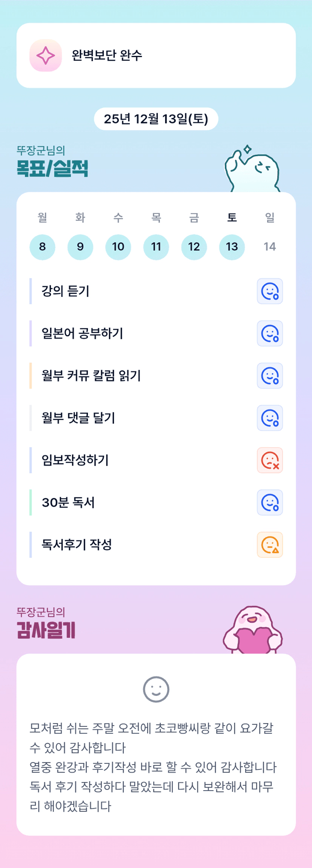The width and height of the screenshot is (312, 868).
Task: Open the 25년 12월 13일(토) date pill
Action: tap(156, 119)
